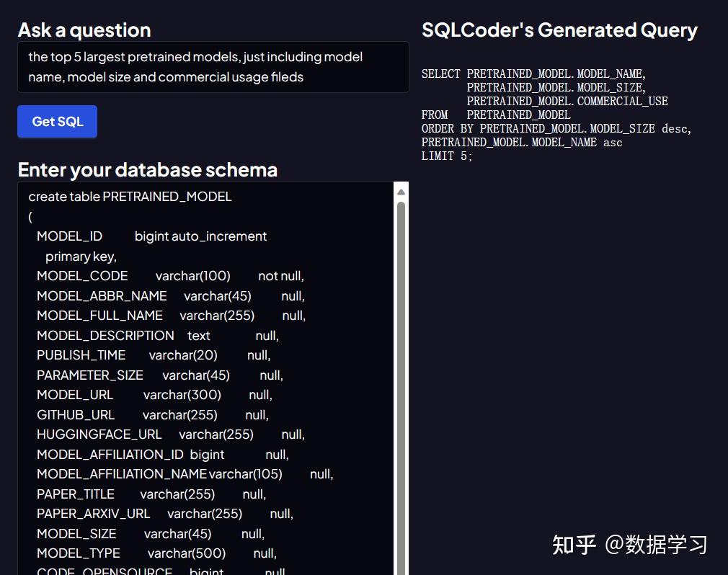Image resolution: width=728 pixels, height=575 pixels.
Task: Click the Get SQL button
Action: tap(57, 121)
